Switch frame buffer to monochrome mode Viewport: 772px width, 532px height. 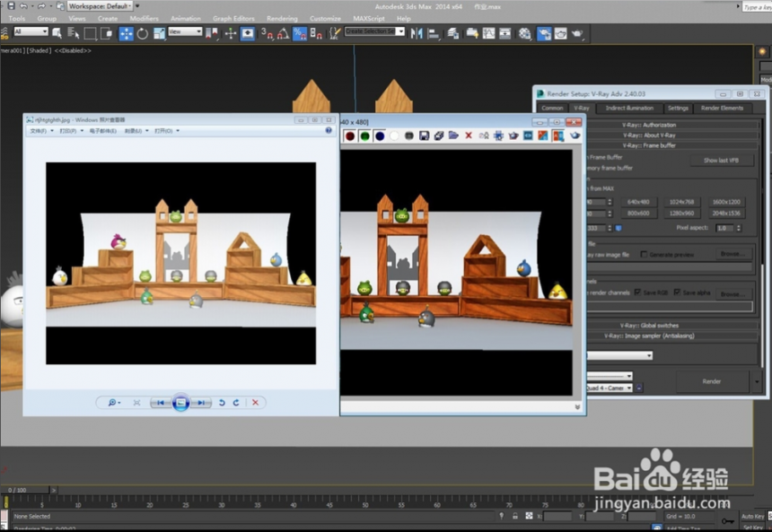409,135
